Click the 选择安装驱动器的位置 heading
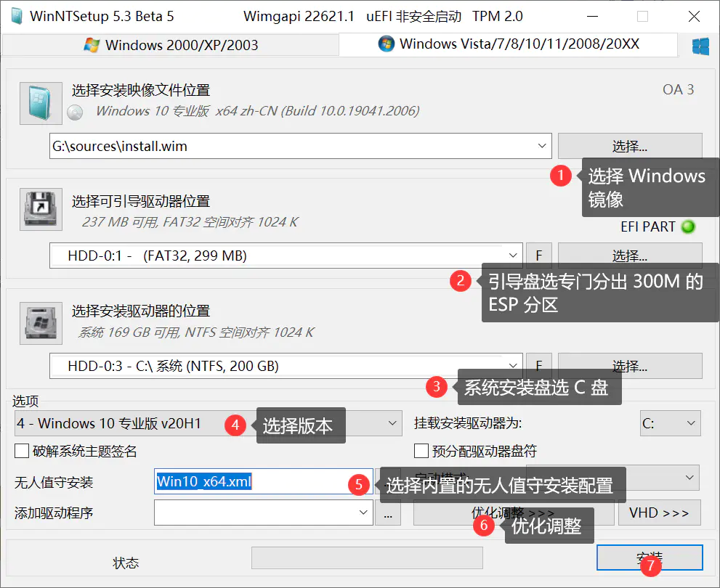The width and height of the screenshot is (720, 588). point(140,311)
